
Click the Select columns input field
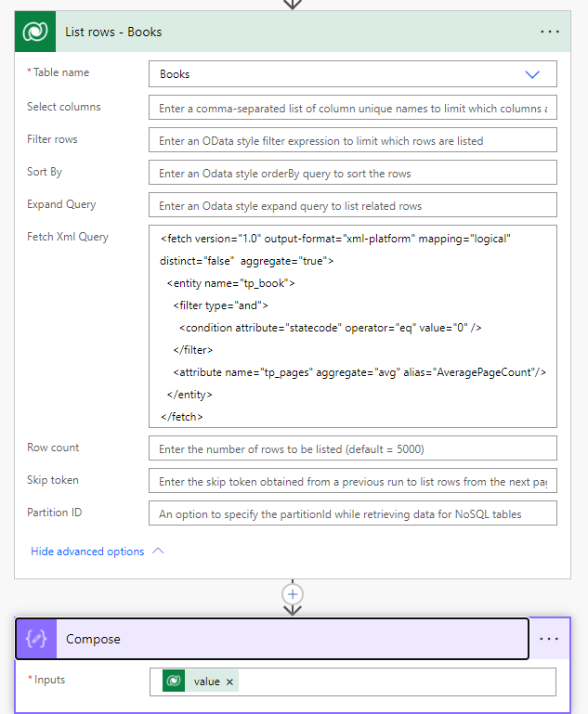(x=352, y=108)
